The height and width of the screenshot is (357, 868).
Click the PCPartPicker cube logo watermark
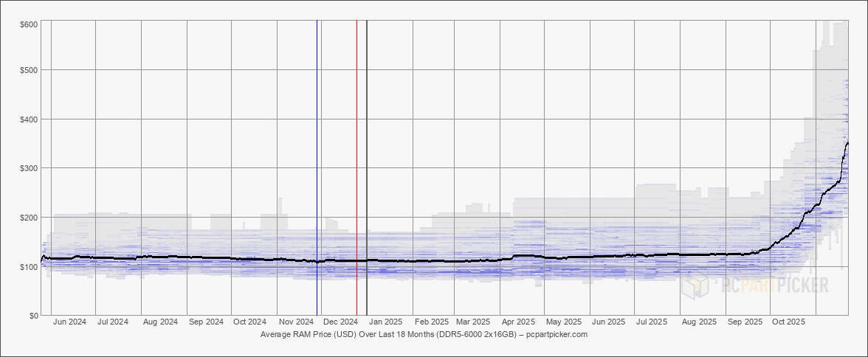[x=695, y=285]
